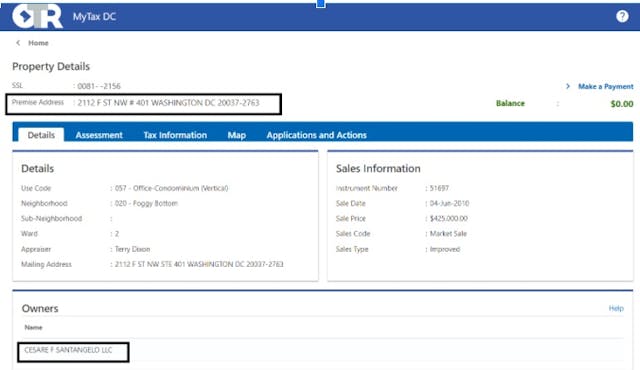Open the Make a Payment link
The image size is (640, 370).
[606, 86]
